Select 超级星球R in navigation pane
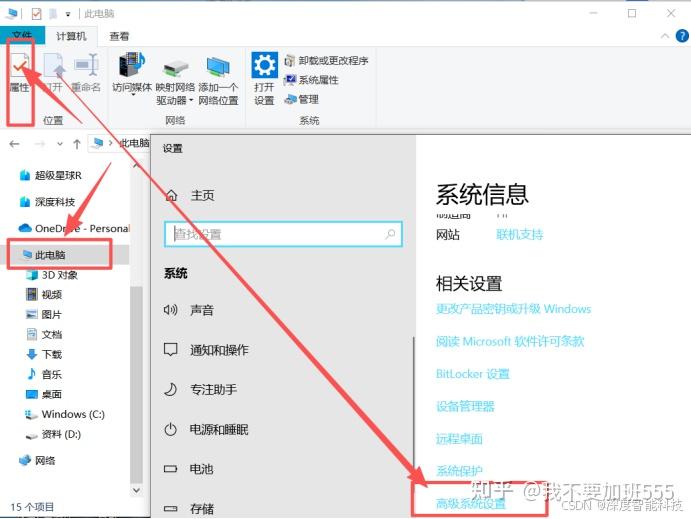This screenshot has height=519, width=691. (51, 175)
